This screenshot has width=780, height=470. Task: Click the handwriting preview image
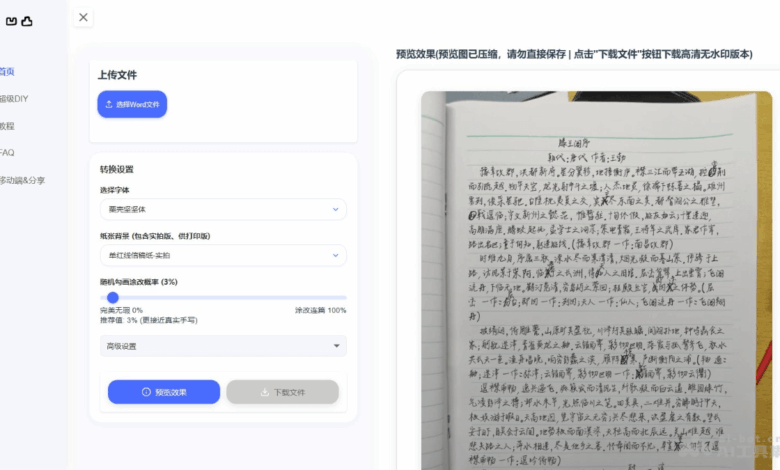(597, 280)
